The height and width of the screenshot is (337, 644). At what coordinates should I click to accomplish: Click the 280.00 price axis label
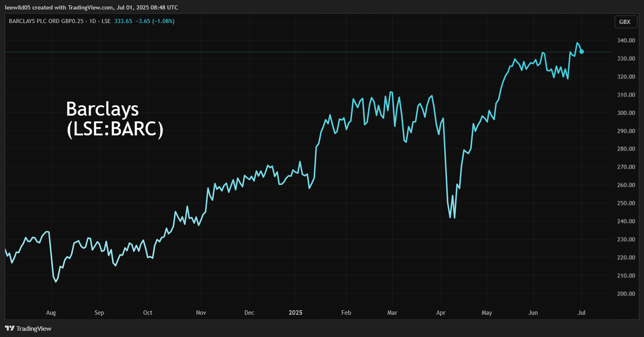point(626,149)
